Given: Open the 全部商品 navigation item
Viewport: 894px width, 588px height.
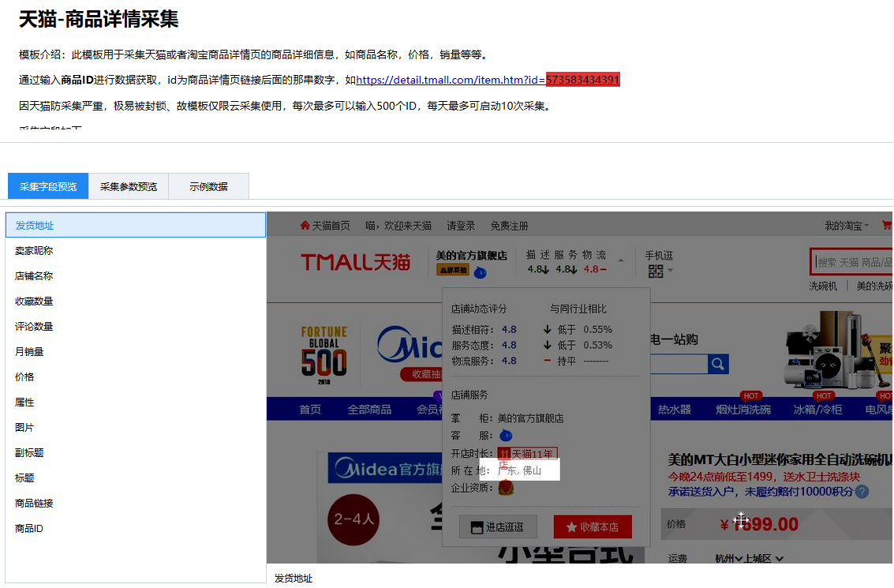Looking at the screenshot, I should (x=369, y=410).
